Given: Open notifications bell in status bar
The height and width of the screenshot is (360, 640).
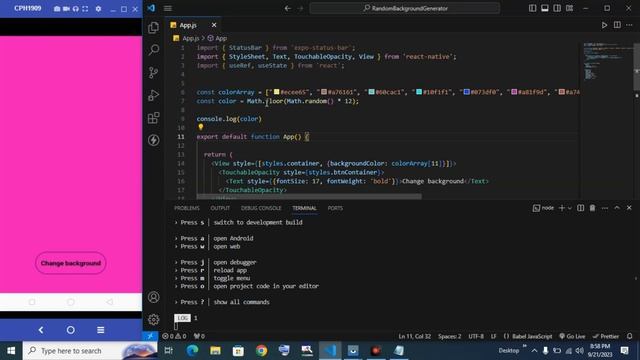Looking at the screenshot, I should pyautogui.click(x=630, y=336).
